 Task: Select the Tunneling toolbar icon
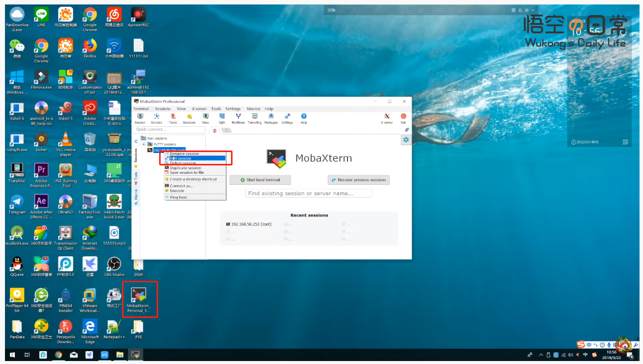254,118
